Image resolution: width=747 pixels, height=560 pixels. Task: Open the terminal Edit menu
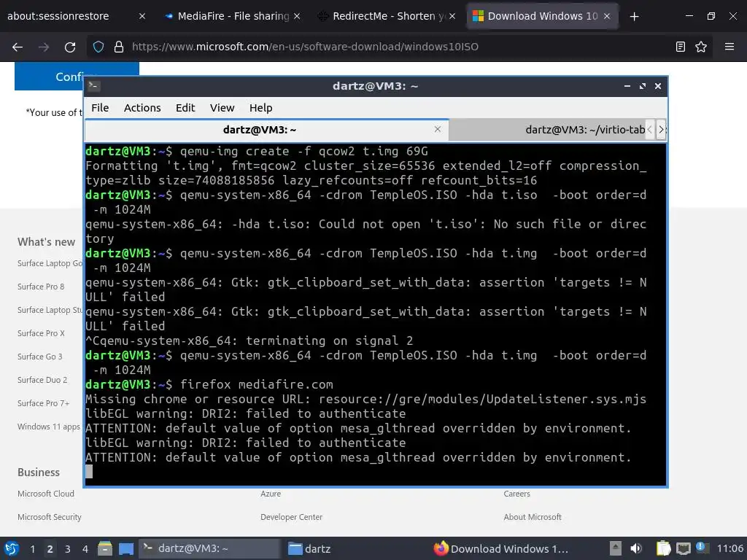(185, 108)
